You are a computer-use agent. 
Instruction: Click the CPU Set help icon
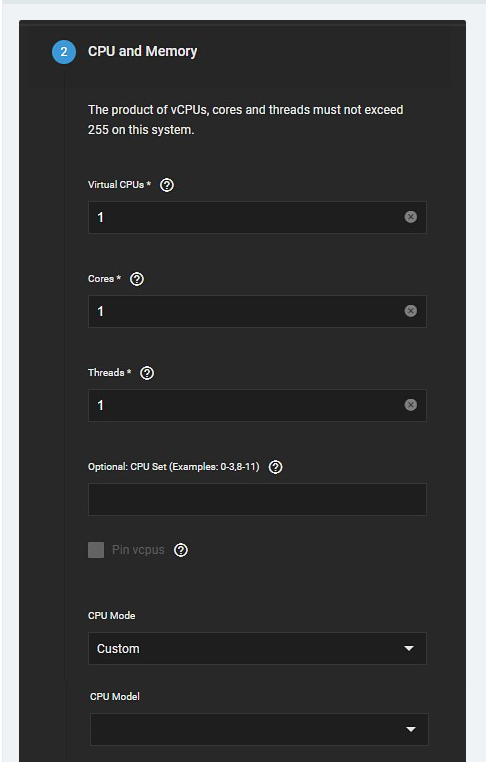tap(276, 467)
